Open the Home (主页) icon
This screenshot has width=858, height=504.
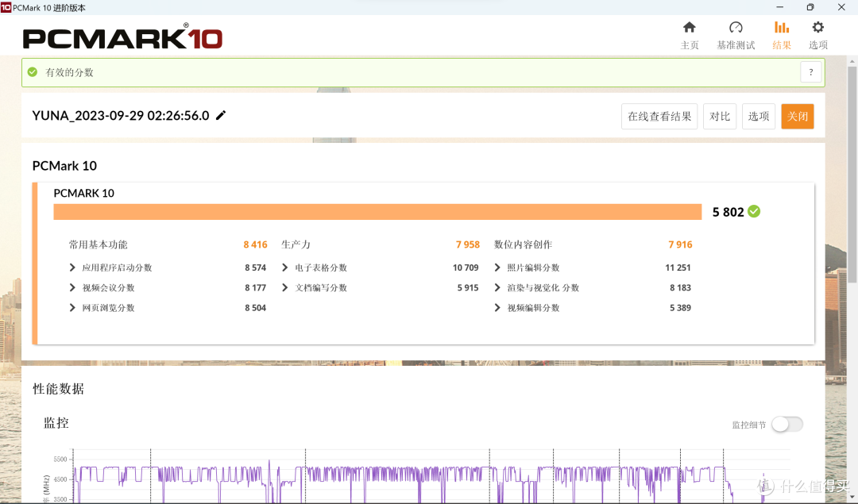(x=689, y=27)
